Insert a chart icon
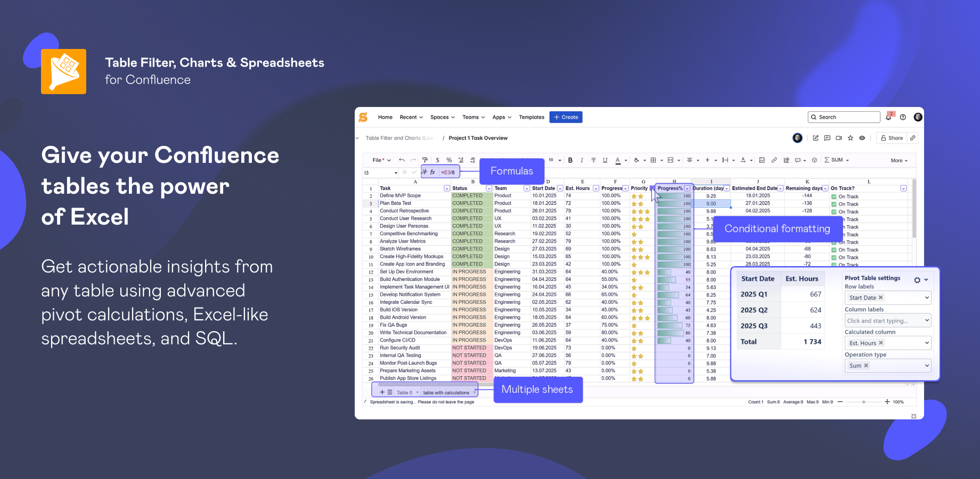Screen dimensions: 980x479 click(x=786, y=160)
